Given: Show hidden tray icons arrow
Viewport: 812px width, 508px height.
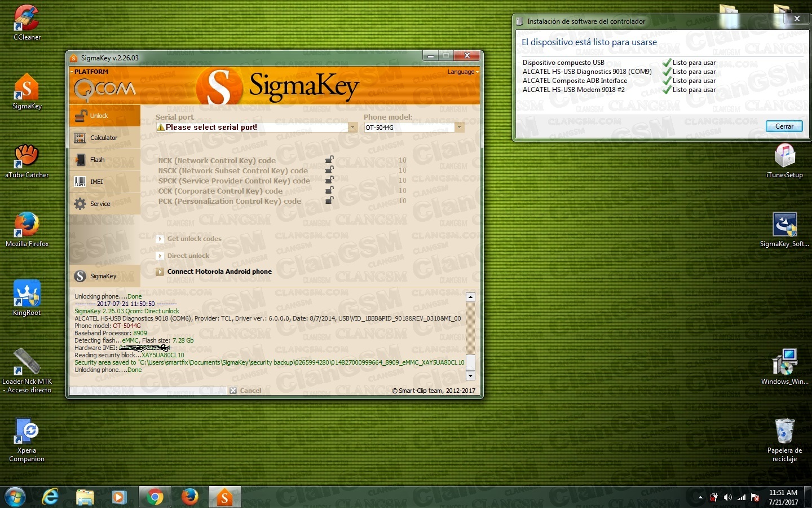Looking at the screenshot, I should (700, 497).
